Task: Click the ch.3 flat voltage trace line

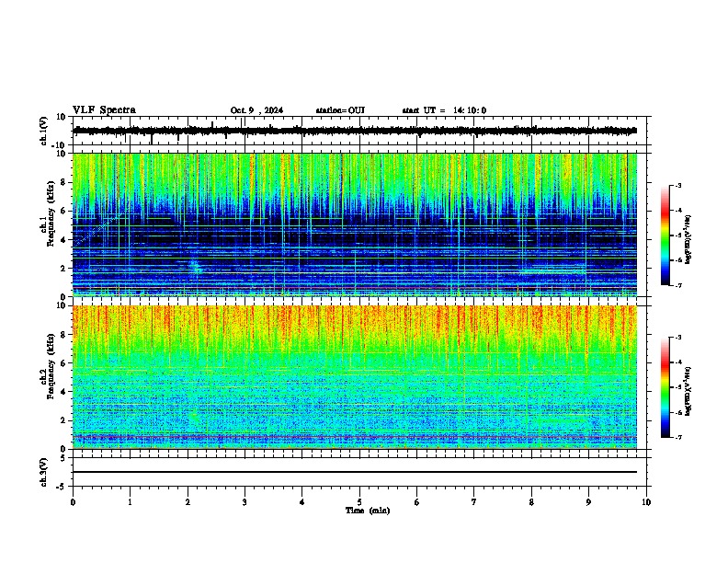Action: click(355, 472)
